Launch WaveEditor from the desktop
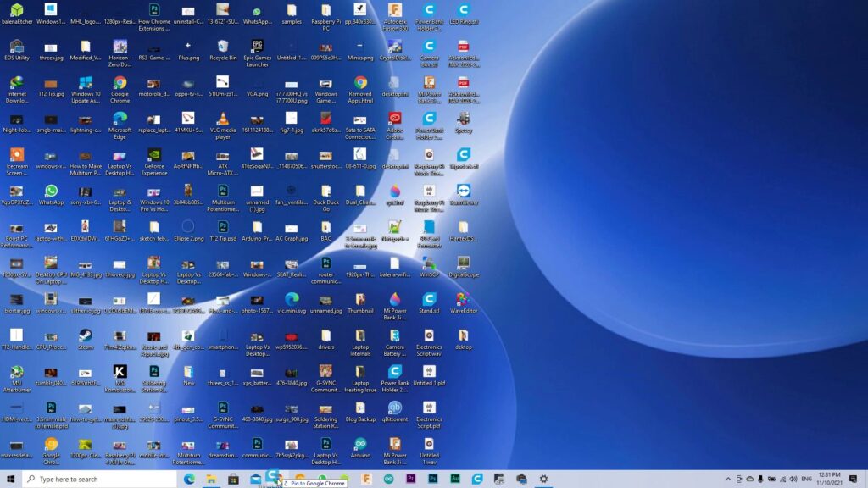This screenshot has width=868, height=488. point(464,304)
